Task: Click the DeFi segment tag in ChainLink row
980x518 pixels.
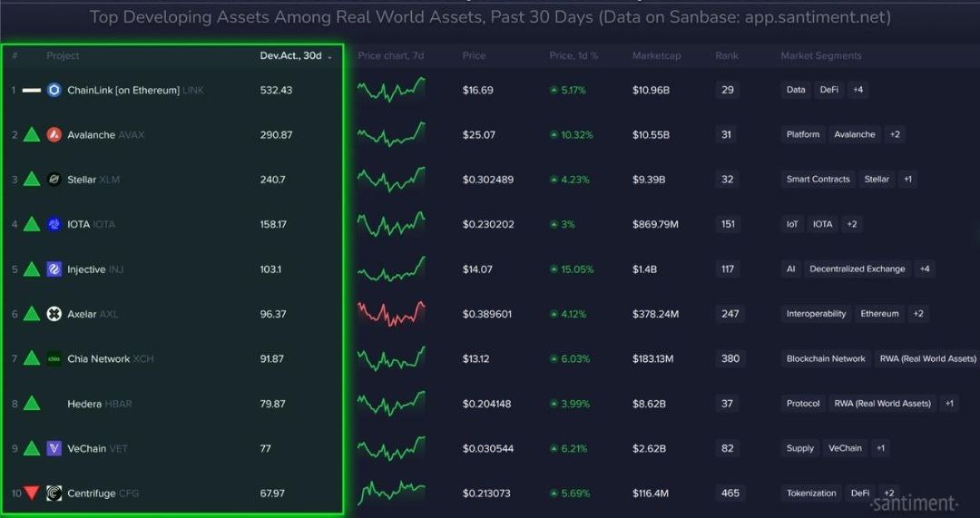Action: click(x=828, y=90)
